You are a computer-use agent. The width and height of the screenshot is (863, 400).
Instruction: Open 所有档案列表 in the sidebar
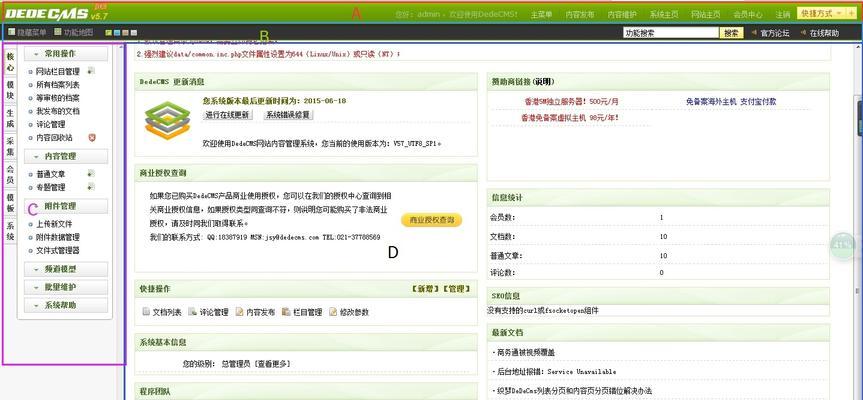(58, 85)
